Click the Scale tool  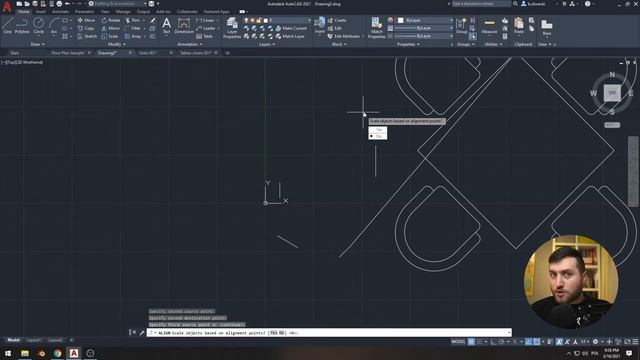pos(110,36)
